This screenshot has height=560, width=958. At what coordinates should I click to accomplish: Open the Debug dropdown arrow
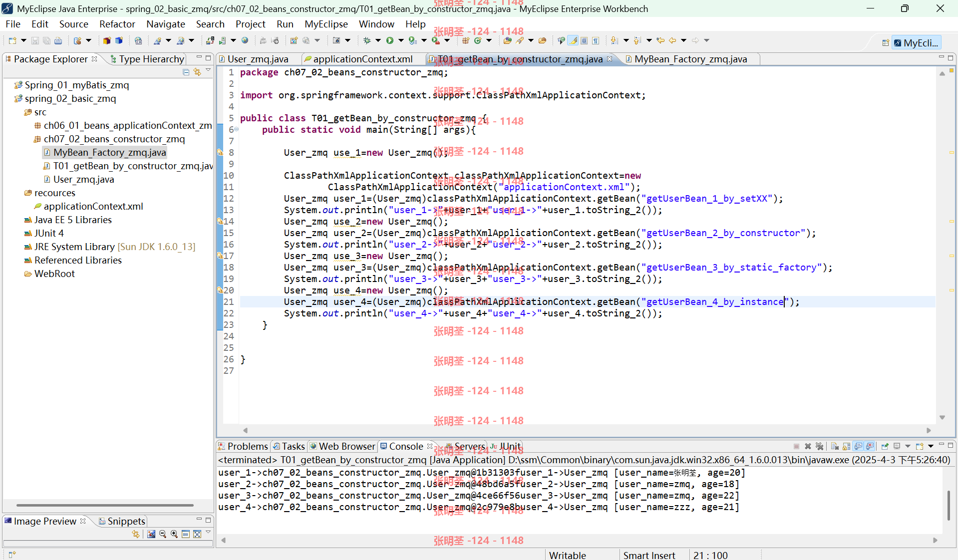[x=378, y=40]
